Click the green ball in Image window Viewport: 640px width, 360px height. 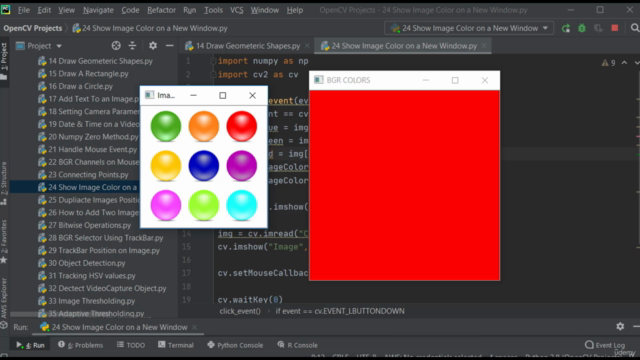[x=166, y=126]
